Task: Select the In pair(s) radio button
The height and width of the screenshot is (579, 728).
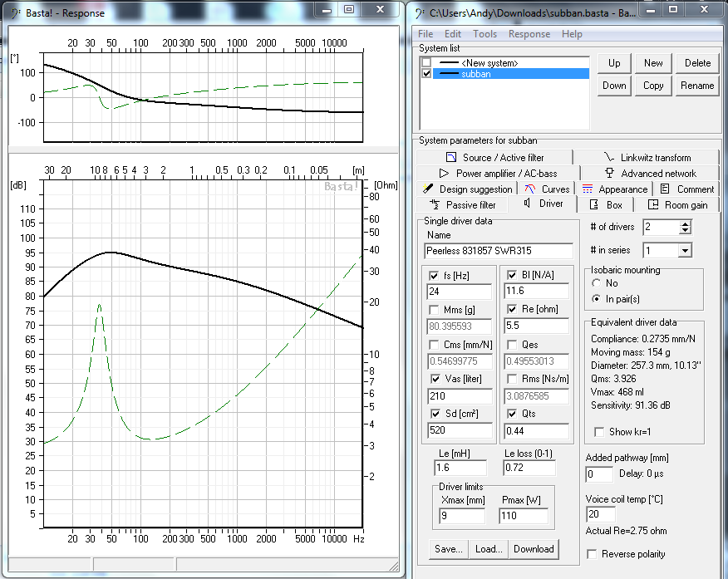Action: (x=597, y=299)
